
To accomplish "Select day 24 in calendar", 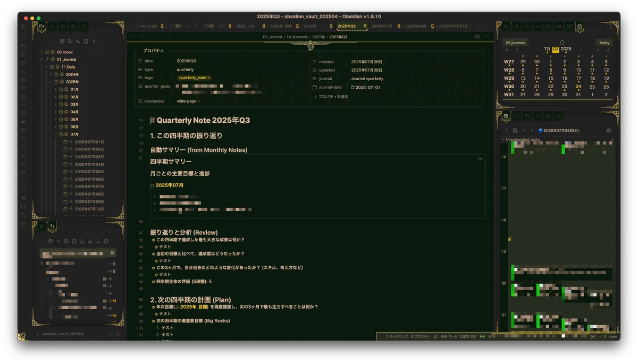I will click(578, 86).
